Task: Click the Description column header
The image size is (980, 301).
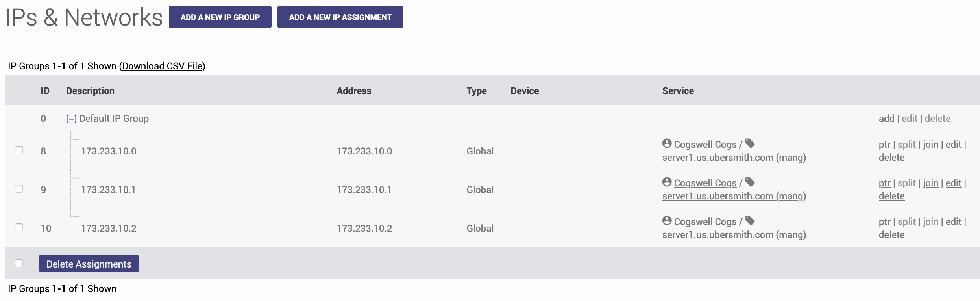Action: pyautogui.click(x=90, y=91)
